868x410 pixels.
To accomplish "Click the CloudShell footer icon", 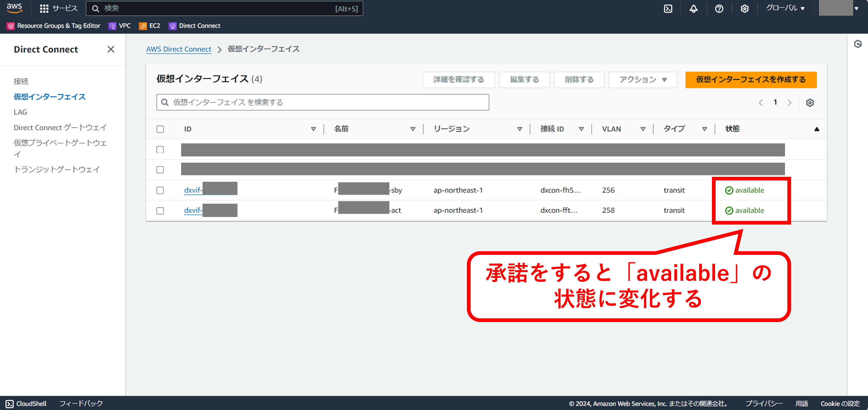I will click(10, 403).
